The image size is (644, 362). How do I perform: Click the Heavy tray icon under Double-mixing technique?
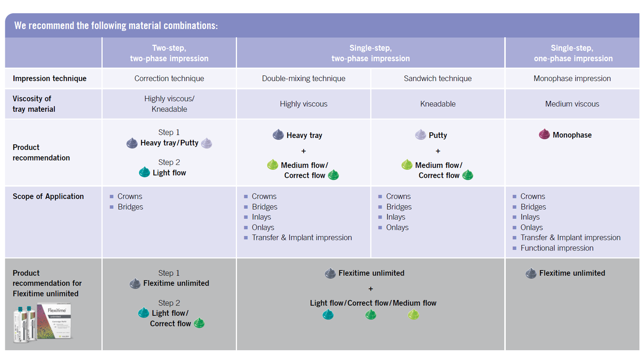278,135
